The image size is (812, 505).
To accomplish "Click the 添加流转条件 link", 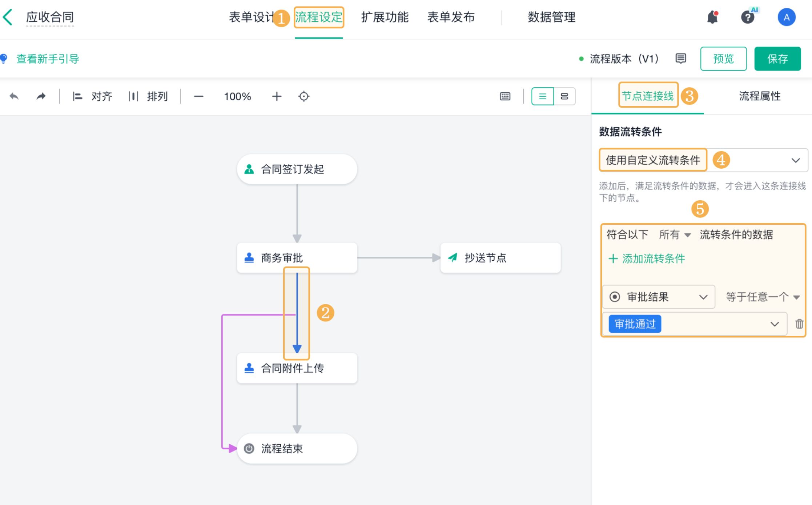I will [647, 258].
